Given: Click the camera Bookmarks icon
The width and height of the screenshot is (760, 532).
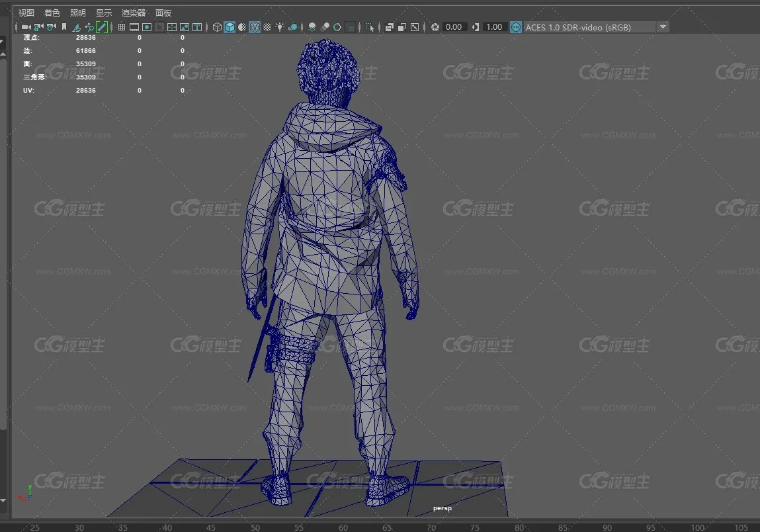Looking at the screenshot, I should 64,27.
